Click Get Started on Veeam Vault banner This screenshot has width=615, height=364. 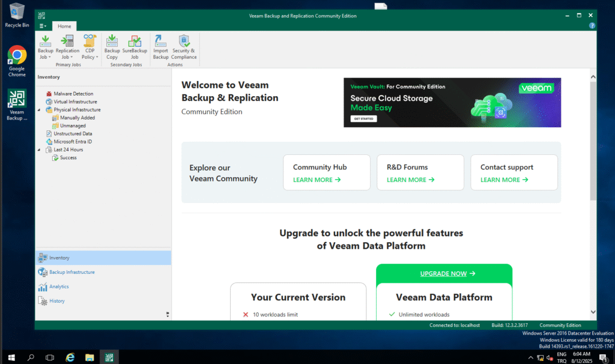point(363,118)
